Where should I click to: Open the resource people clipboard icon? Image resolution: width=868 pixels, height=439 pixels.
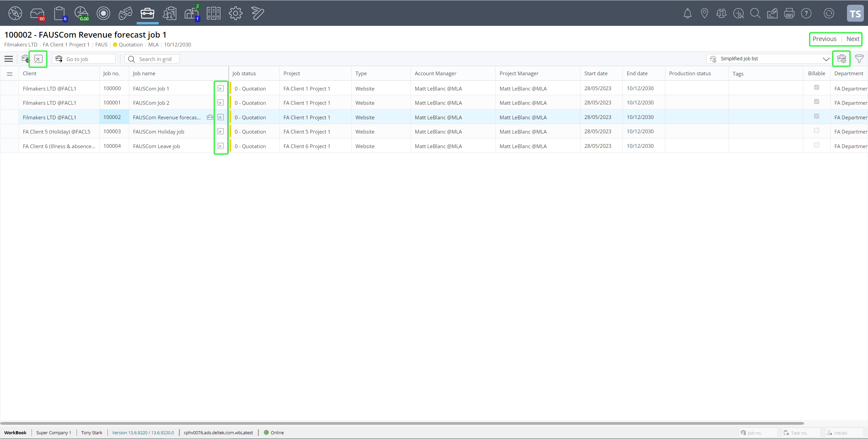click(x=170, y=13)
